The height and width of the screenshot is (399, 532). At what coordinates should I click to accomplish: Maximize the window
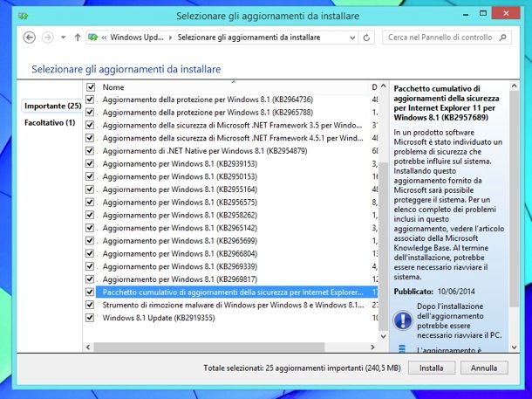point(483,14)
